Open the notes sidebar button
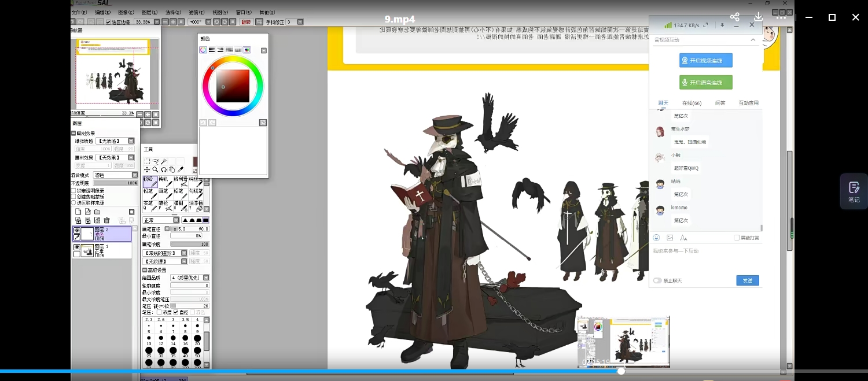868x381 pixels. (x=854, y=191)
